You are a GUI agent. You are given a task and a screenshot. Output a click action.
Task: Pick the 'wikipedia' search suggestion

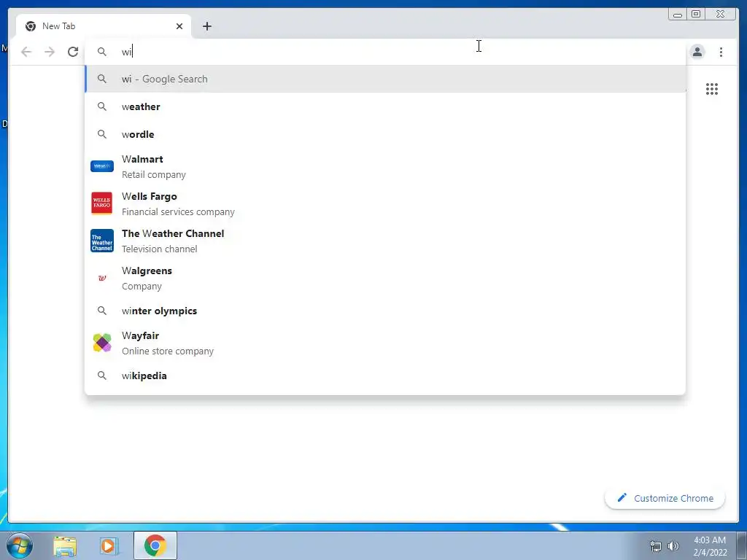(x=385, y=376)
